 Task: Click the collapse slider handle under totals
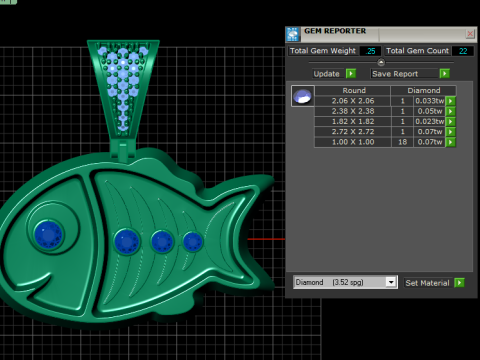coord(381,62)
